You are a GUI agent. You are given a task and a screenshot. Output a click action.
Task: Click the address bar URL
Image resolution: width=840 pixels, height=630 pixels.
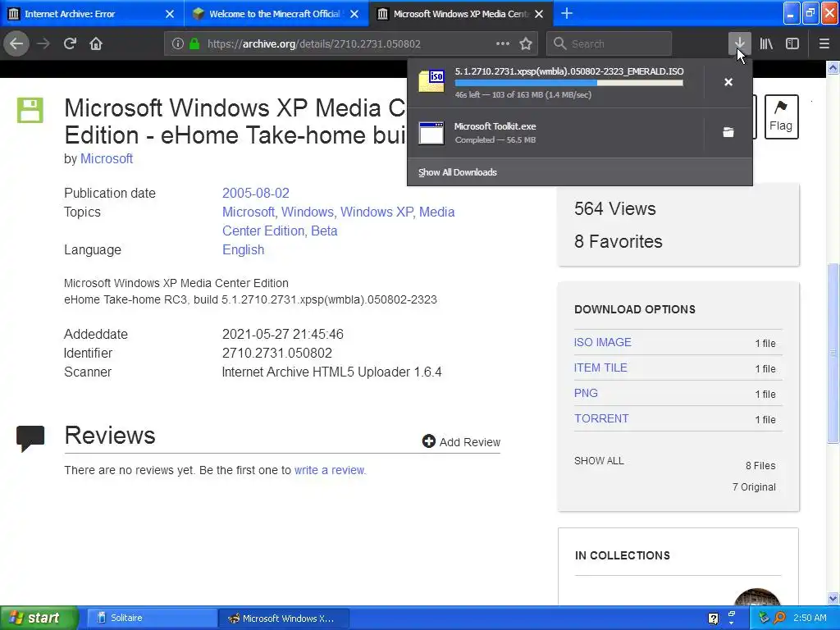[x=314, y=44]
